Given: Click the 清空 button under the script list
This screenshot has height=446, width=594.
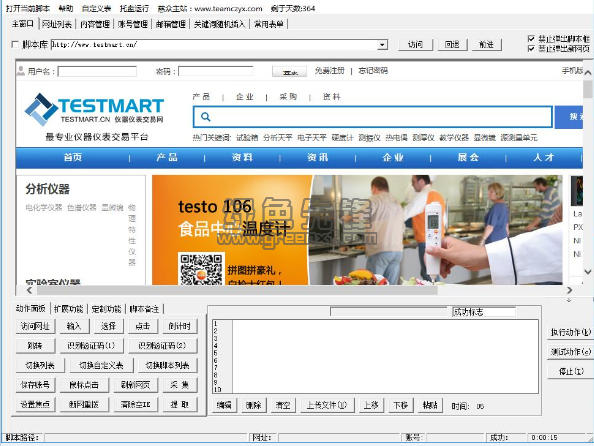Looking at the screenshot, I should coord(283,405).
